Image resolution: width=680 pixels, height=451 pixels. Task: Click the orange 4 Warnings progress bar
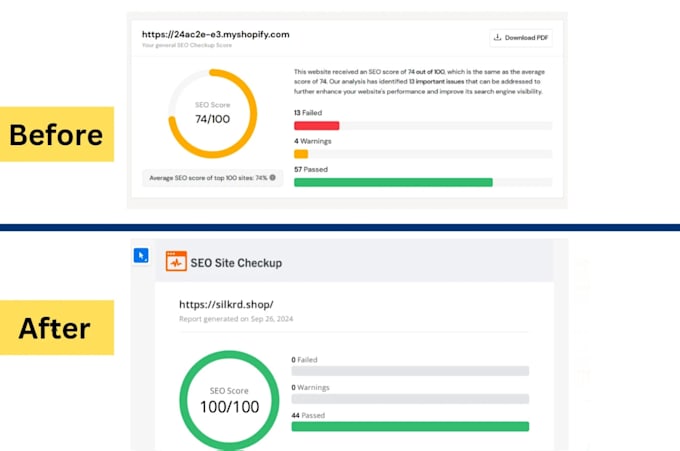click(301, 154)
